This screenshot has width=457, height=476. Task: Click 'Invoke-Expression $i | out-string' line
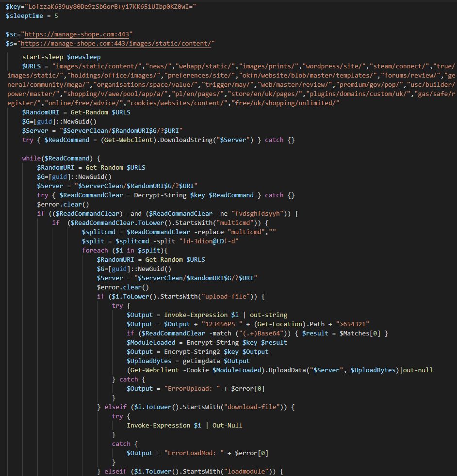coord(207,315)
